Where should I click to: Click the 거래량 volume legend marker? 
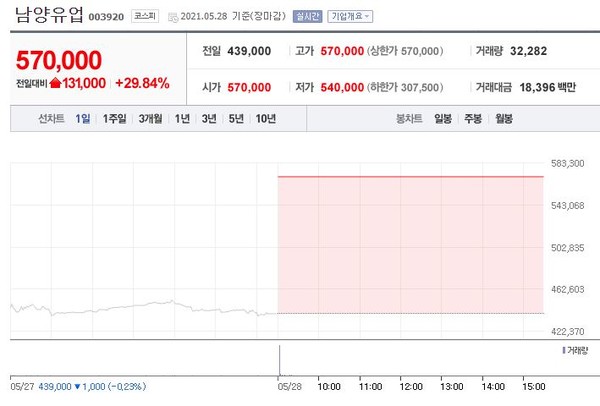(x=564, y=351)
